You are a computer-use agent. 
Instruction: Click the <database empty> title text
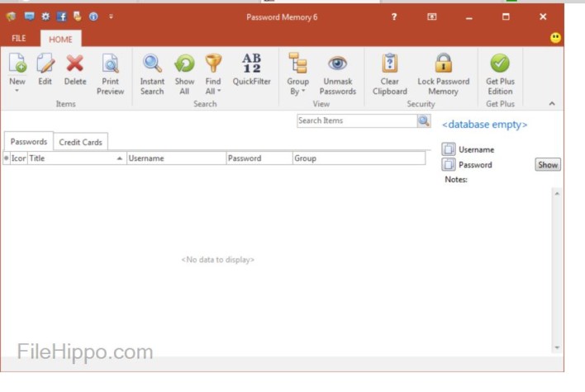[485, 125]
